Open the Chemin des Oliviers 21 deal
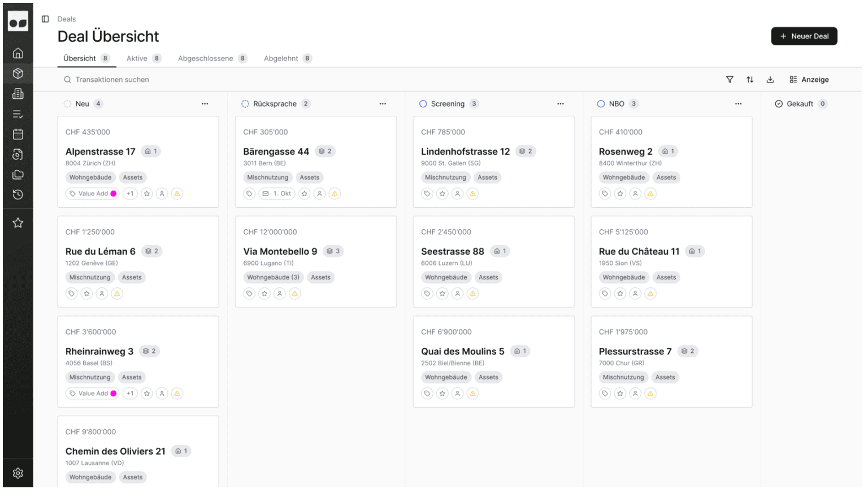The height and width of the screenshot is (489, 868). tap(115, 451)
